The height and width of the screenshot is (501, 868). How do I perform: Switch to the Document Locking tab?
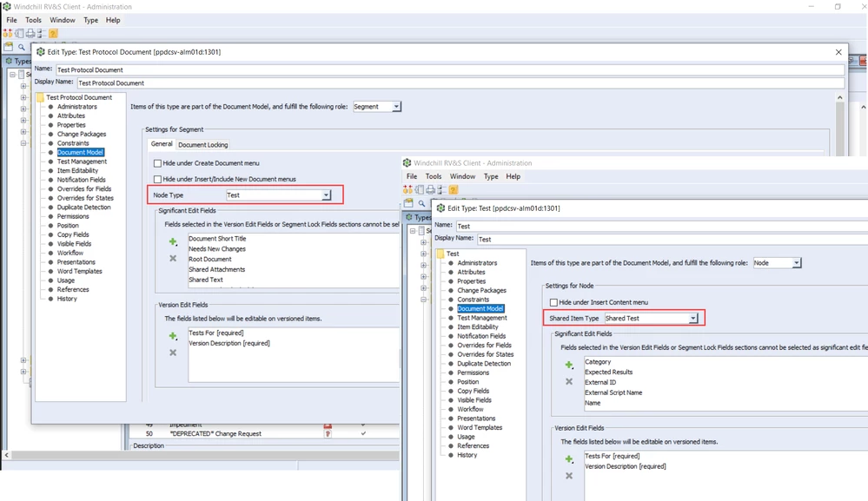[x=203, y=145]
